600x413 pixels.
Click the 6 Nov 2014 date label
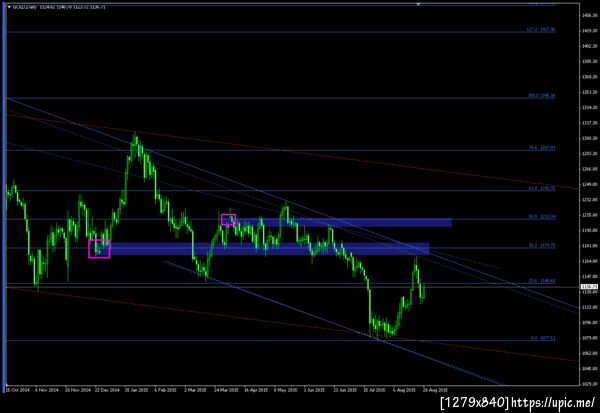(47, 390)
